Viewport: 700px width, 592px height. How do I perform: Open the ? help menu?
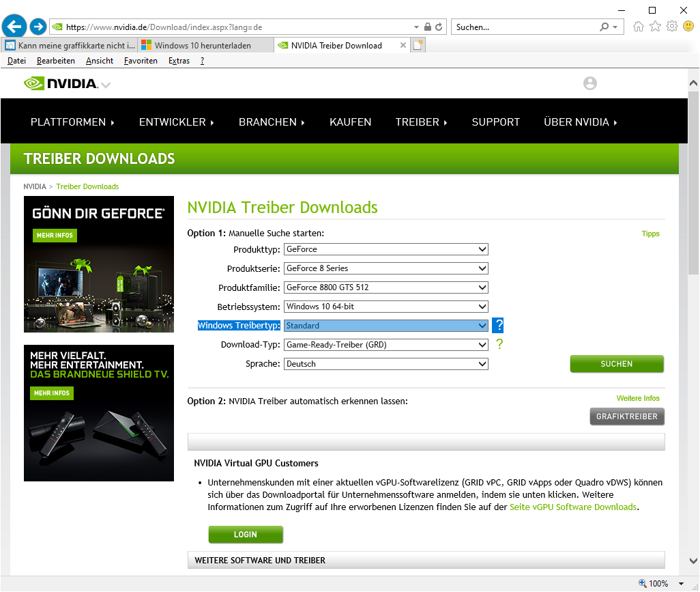click(x=202, y=61)
